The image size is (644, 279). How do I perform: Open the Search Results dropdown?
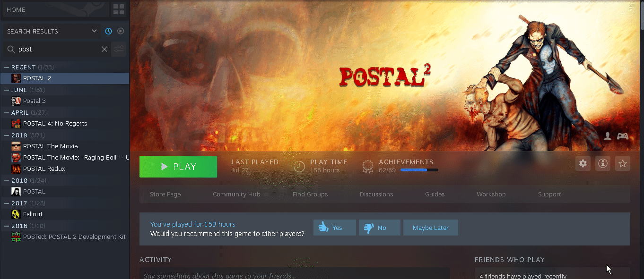[52, 31]
